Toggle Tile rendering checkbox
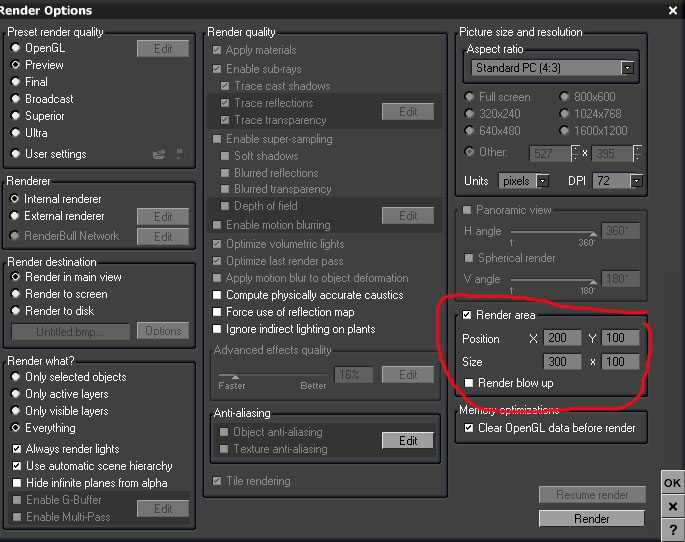This screenshot has width=685, height=542. (217, 481)
